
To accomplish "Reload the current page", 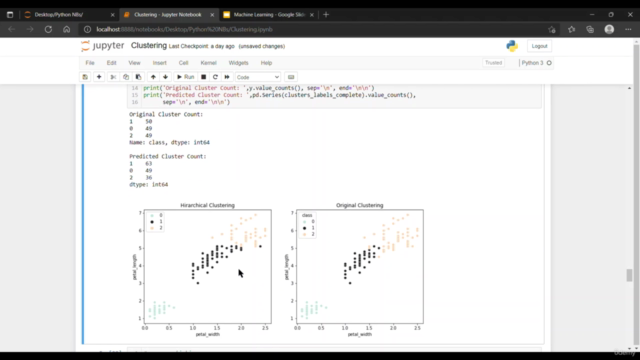I will tap(48, 29).
